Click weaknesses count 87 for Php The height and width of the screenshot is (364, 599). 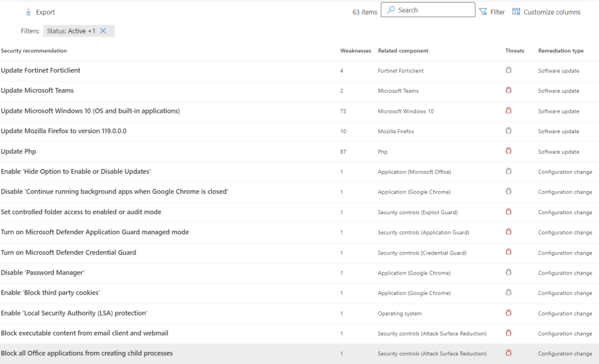point(343,152)
